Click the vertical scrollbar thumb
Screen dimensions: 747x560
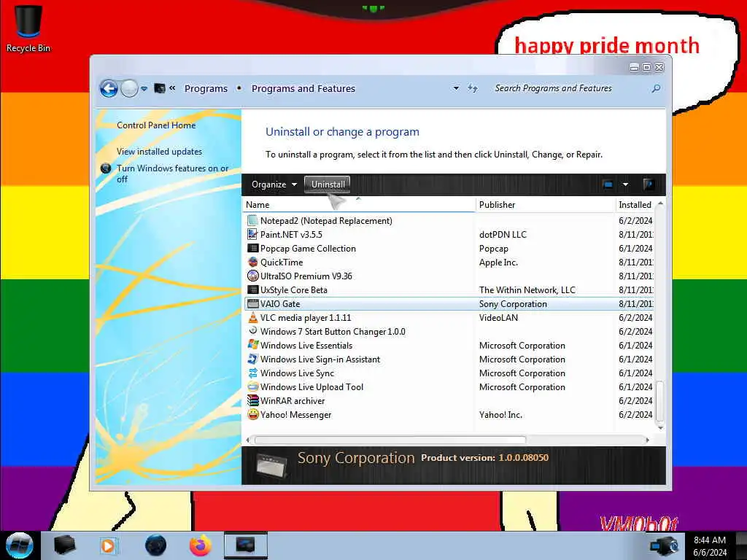pyautogui.click(x=659, y=402)
